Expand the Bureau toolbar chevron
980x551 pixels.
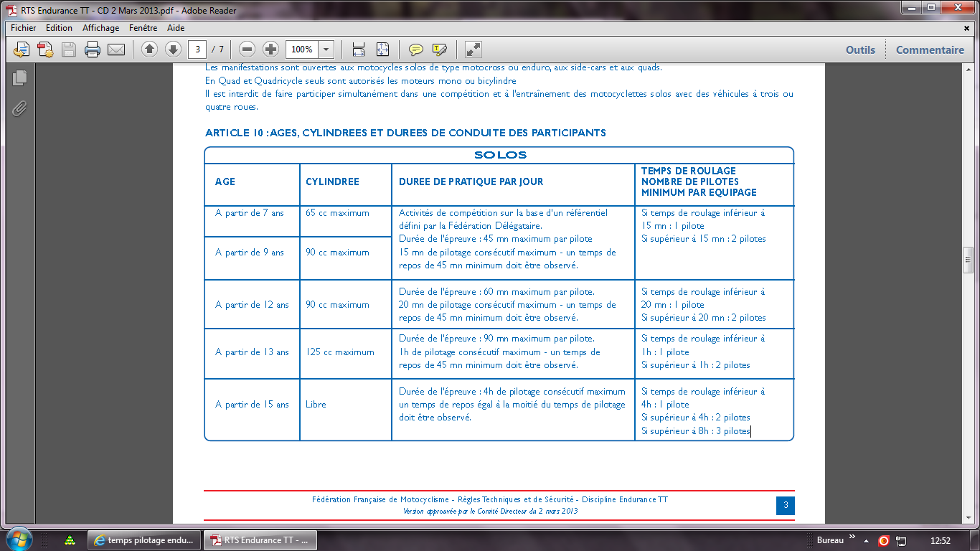tap(852, 537)
